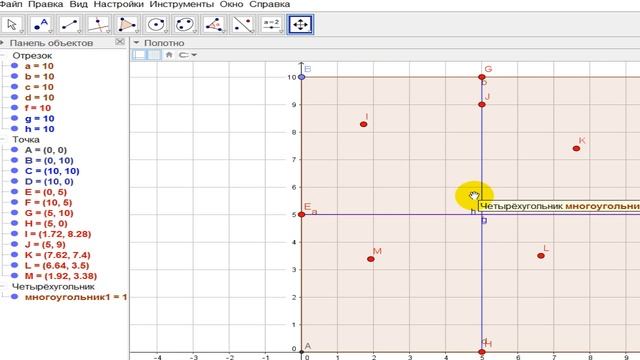Click point B at top of y-axis

(301, 77)
